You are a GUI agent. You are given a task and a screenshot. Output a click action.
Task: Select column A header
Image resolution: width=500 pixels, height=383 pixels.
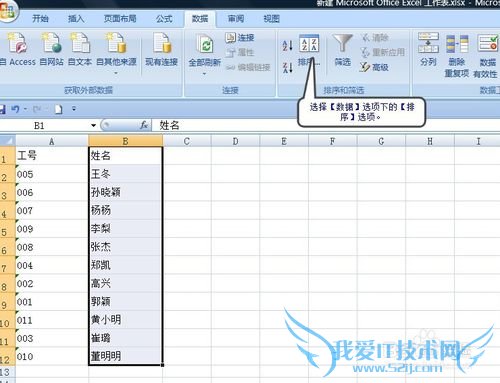[52, 141]
